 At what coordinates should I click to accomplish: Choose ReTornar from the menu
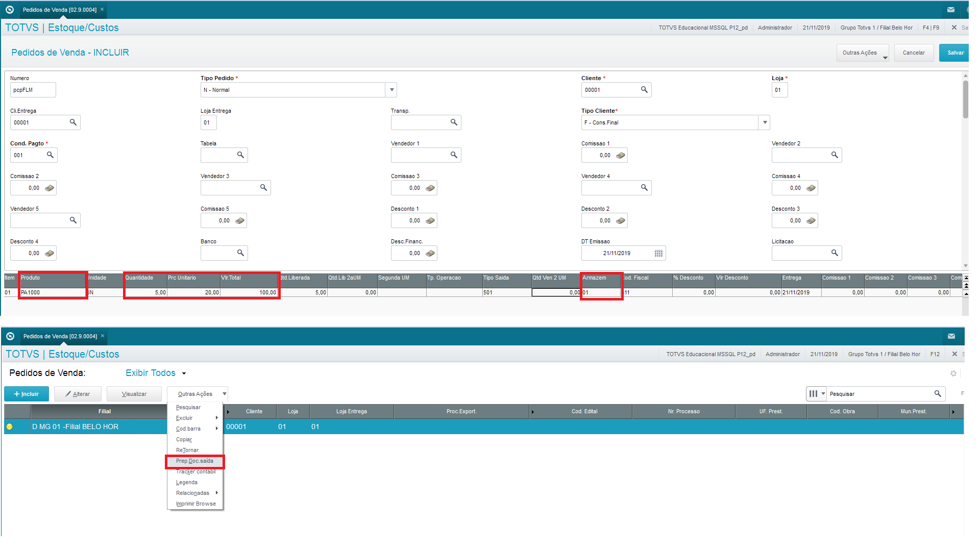[x=187, y=450]
